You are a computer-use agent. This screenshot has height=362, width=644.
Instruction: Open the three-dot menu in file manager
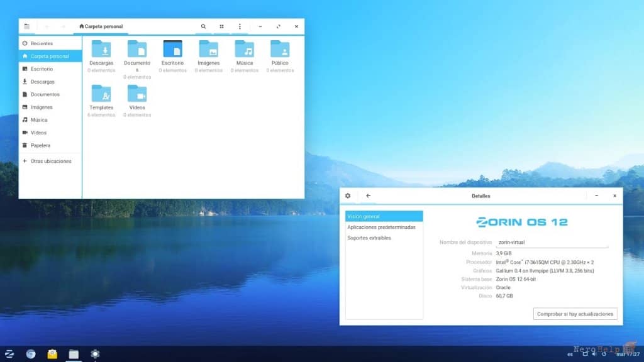coord(240,26)
